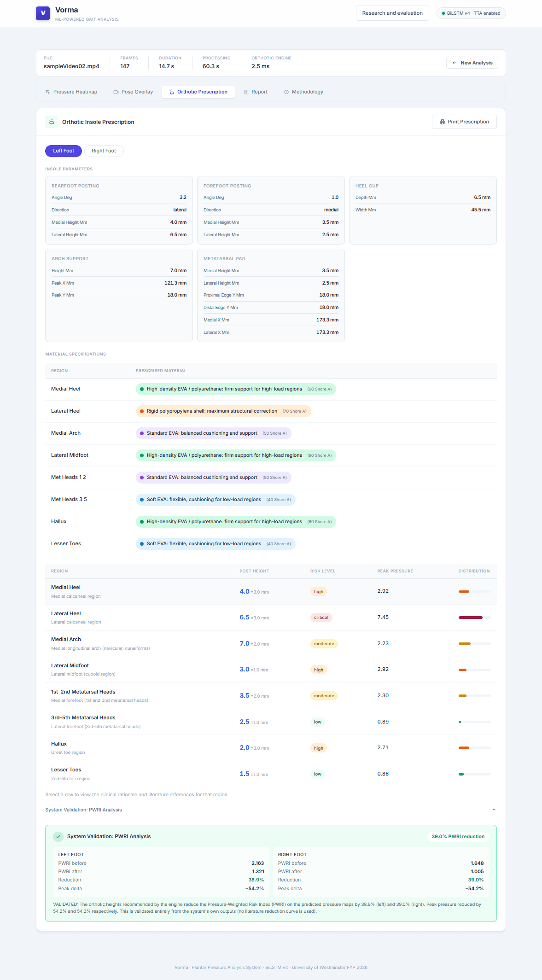Select the Orthotic Prescription tab
Viewport: 542px width, 980px height.
click(198, 92)
